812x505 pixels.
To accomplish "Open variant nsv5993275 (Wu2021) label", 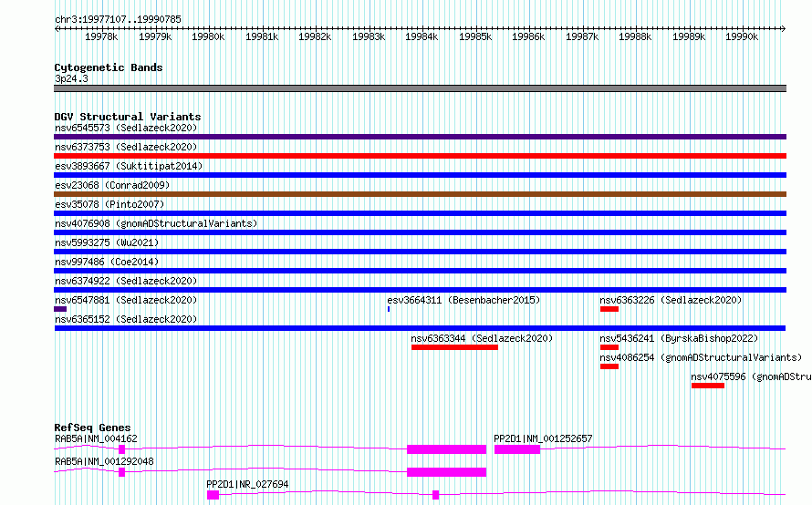I will click(107, 242).
